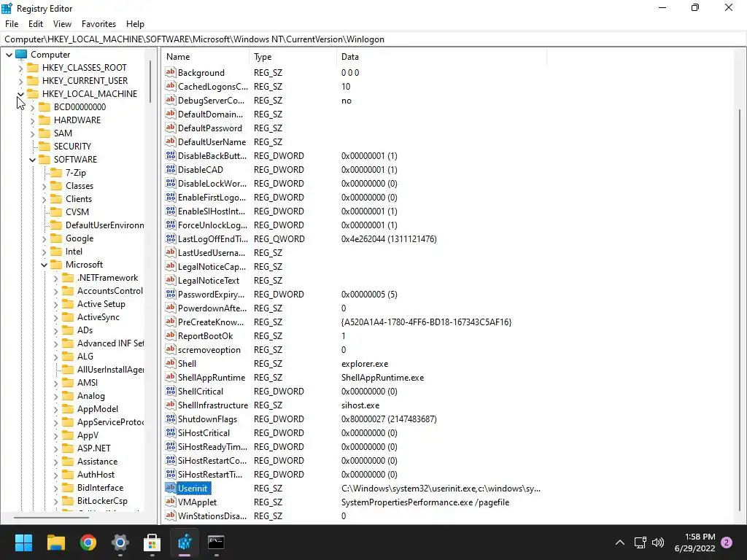Open Microsoft Store from taskbar

[x=152, y=542]
